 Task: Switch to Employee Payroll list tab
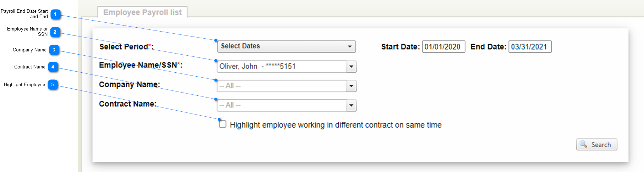click(x=142, y=12)
